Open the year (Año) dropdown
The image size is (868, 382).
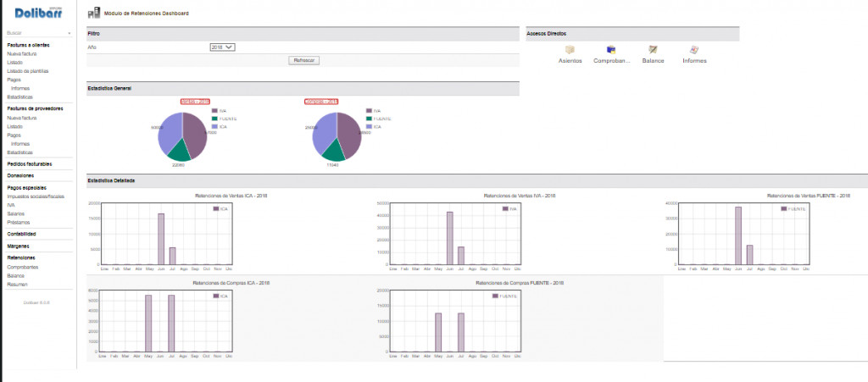[x=222, y=47]
